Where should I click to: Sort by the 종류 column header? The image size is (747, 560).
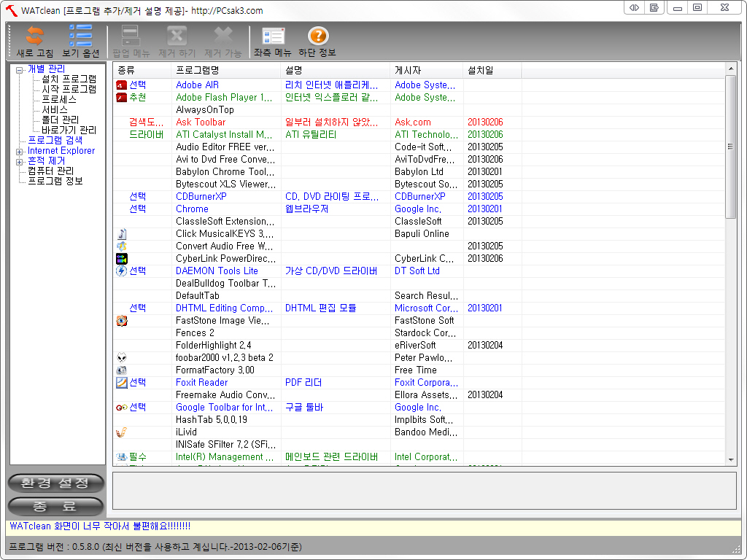pos(142,71)
